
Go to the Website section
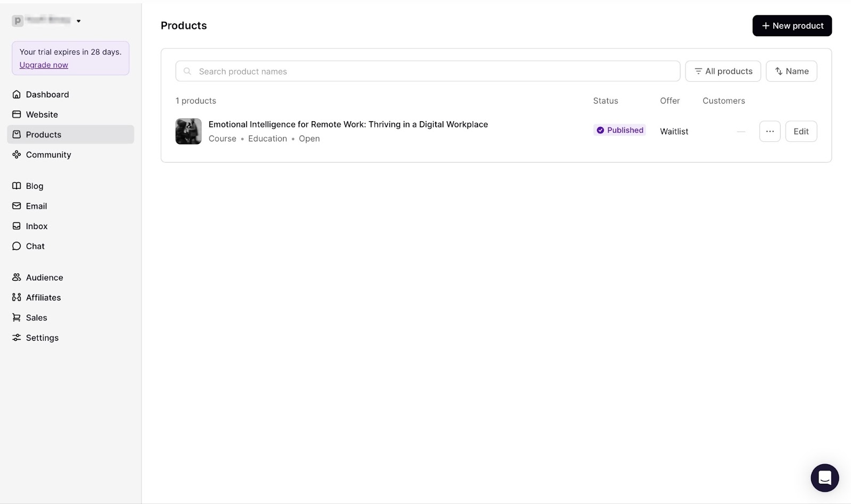(70, 114)
